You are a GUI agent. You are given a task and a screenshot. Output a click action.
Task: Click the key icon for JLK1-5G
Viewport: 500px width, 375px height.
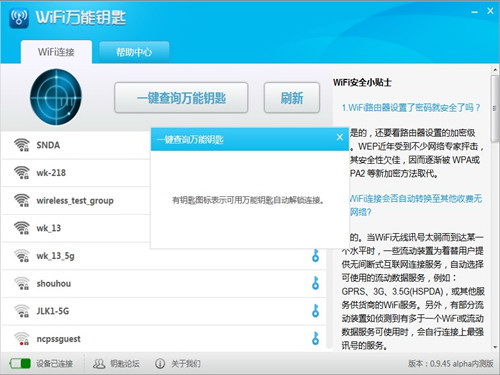(x=315, y=311)
